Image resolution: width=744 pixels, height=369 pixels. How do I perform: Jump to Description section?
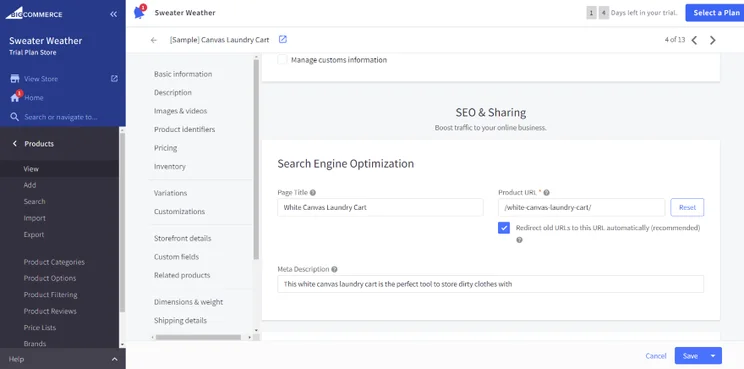tap(173, 92)
